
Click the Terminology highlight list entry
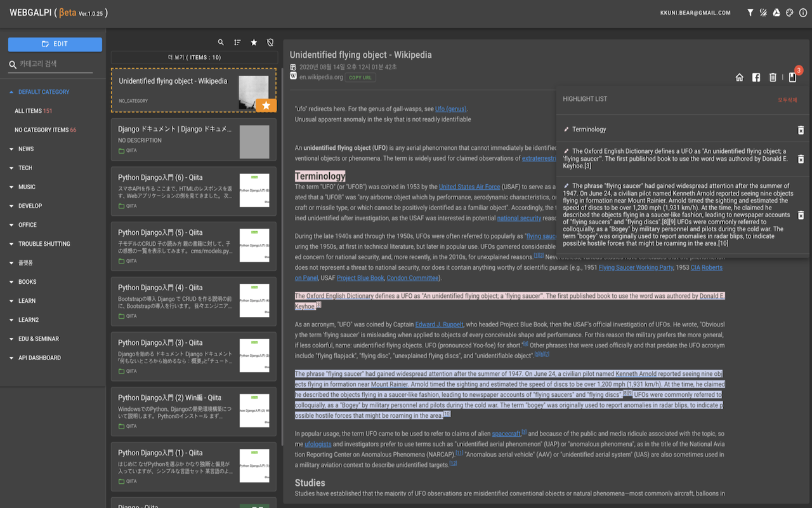[589, 130]
